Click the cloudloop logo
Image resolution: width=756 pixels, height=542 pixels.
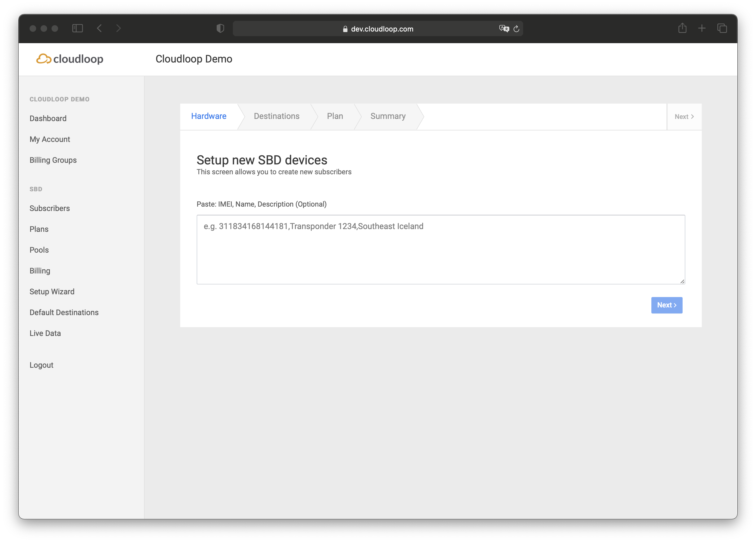point(70,59)
